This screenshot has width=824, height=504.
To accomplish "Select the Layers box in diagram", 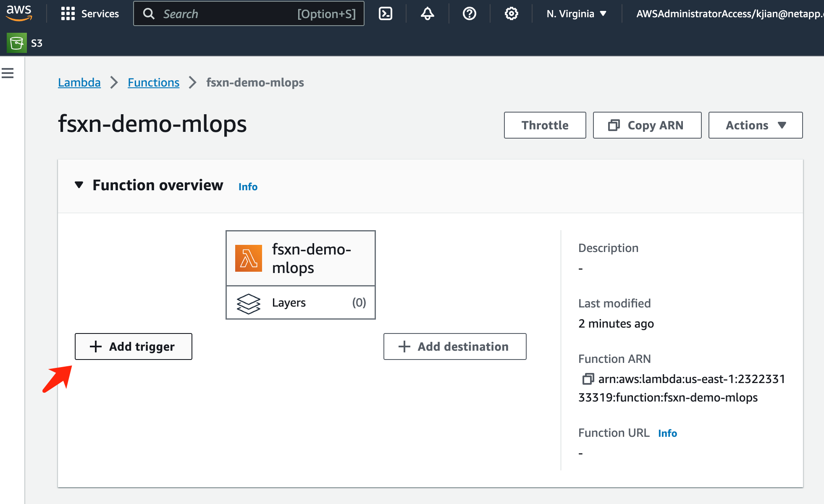I will click(x=301, y=303).
